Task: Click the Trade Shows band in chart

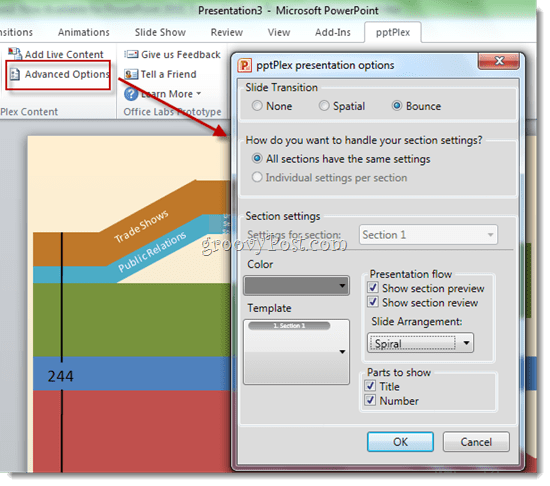Action: point(141,226)
